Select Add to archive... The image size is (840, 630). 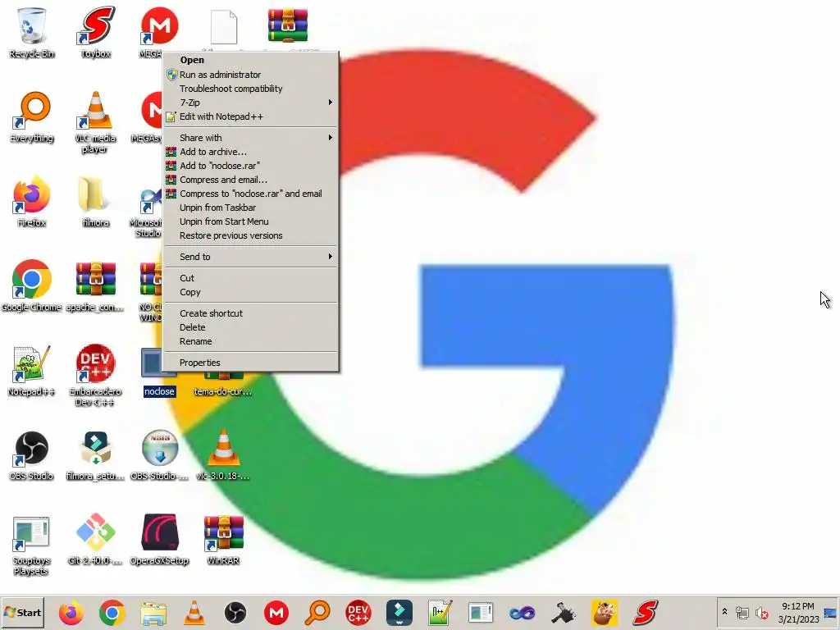(251, 152)
